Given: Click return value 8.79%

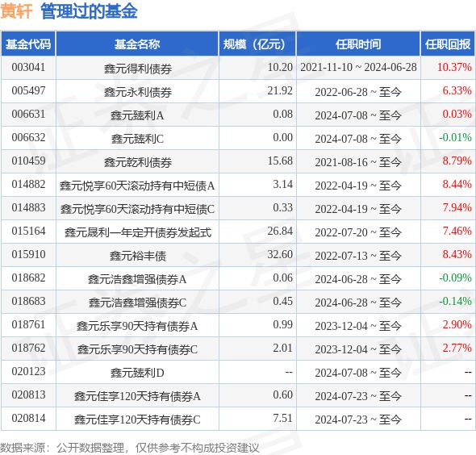Looking at the screenshot, I should coord(457,161).
